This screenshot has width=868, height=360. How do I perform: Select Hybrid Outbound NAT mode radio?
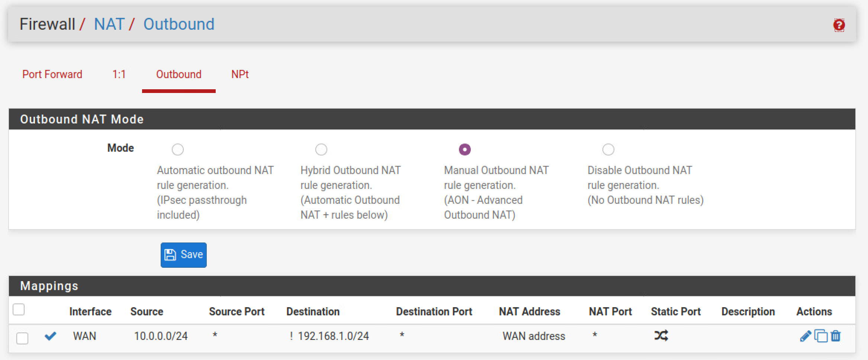tap(321, 150)
